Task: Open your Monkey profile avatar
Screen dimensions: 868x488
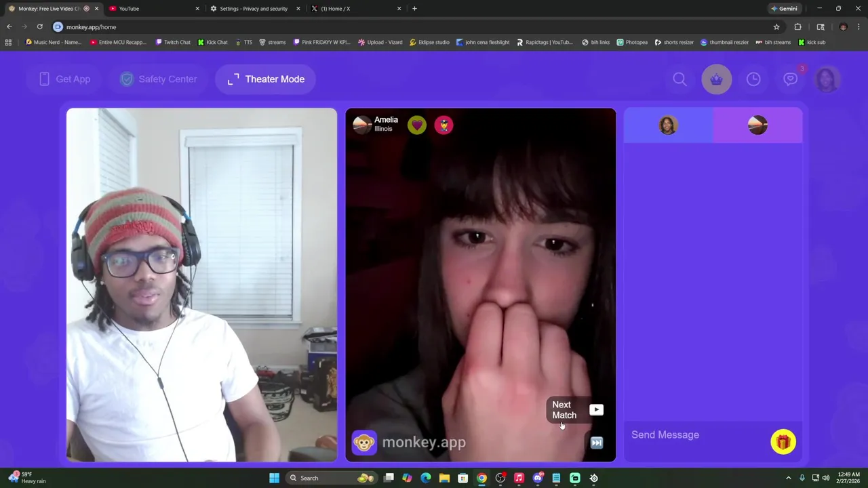Action: pyautogui.click(x=827, y=79)
